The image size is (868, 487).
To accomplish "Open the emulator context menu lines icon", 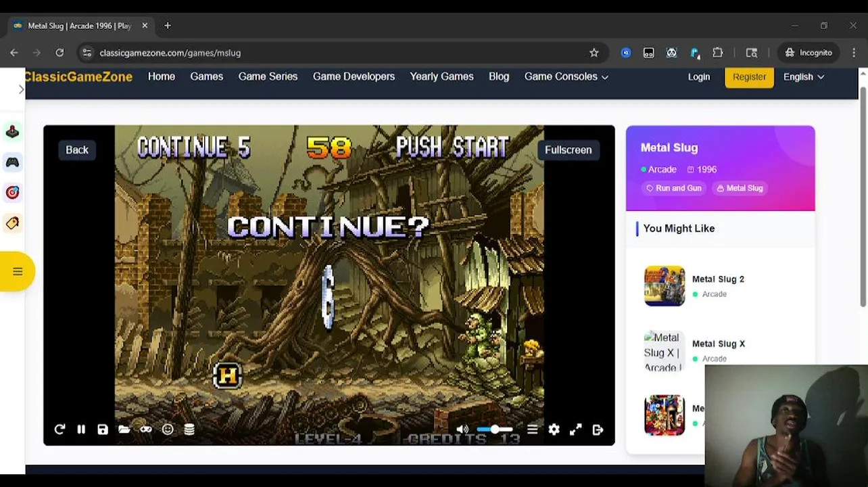I will (533, 430).
